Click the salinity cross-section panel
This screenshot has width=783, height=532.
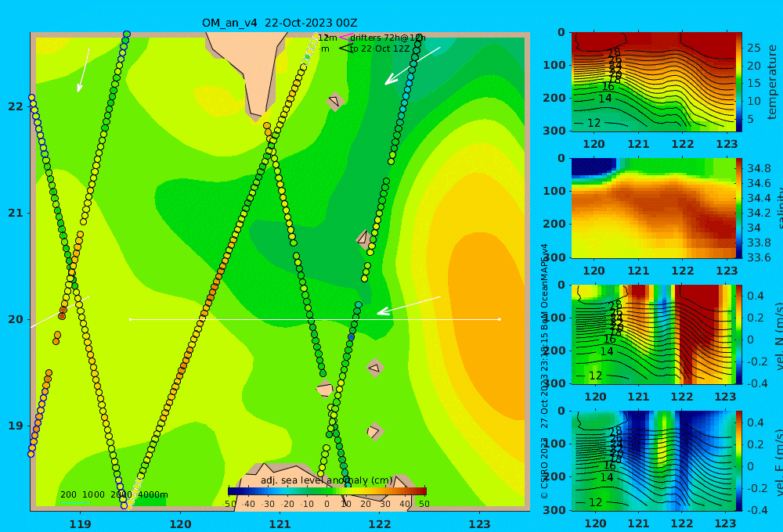point(653,208)
